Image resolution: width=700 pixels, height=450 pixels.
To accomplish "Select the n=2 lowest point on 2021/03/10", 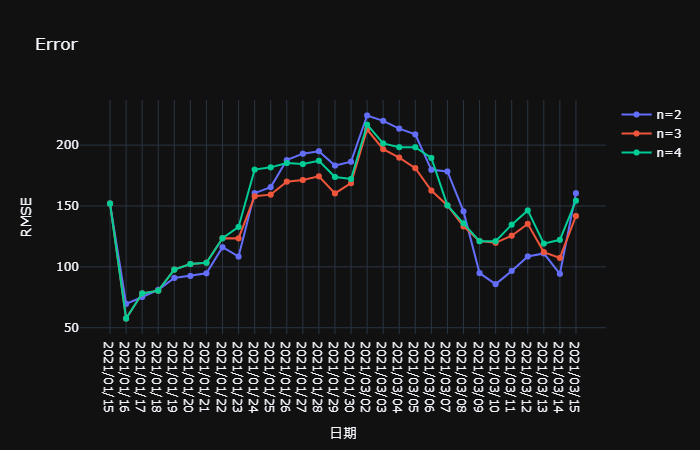I will (x=496, y=284).
